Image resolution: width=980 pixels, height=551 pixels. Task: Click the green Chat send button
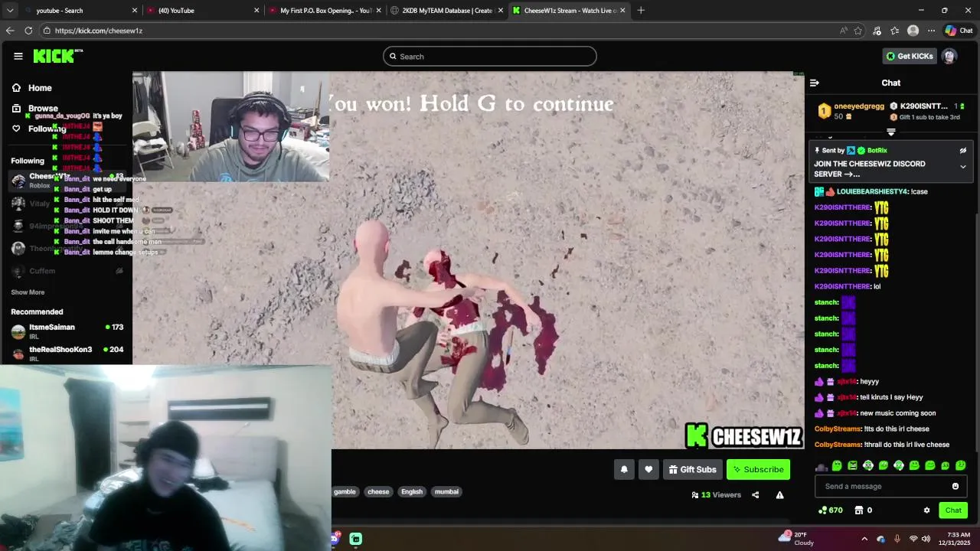953,510
